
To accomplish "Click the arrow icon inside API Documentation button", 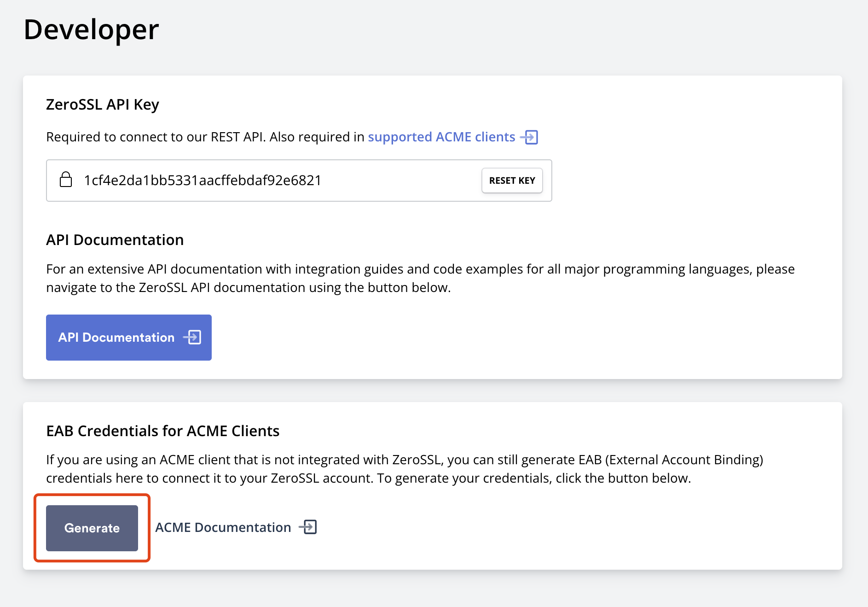I will [x=192, y=337].
